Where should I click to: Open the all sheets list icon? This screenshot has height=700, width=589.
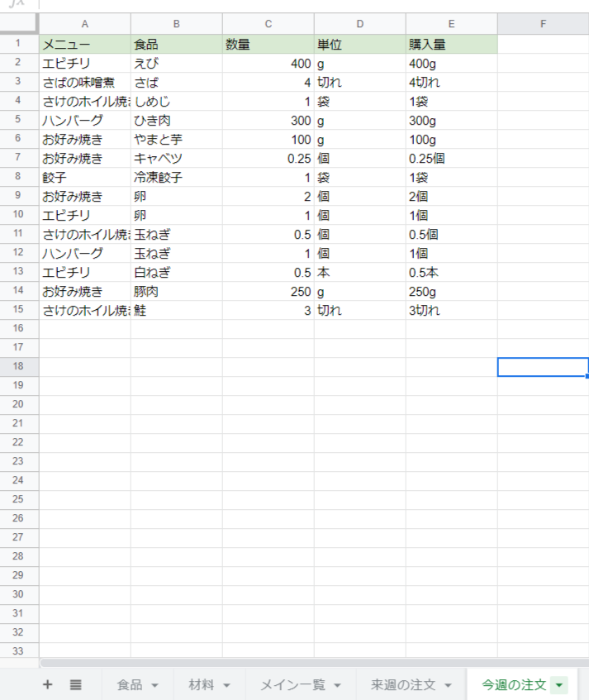click(75, 684)
